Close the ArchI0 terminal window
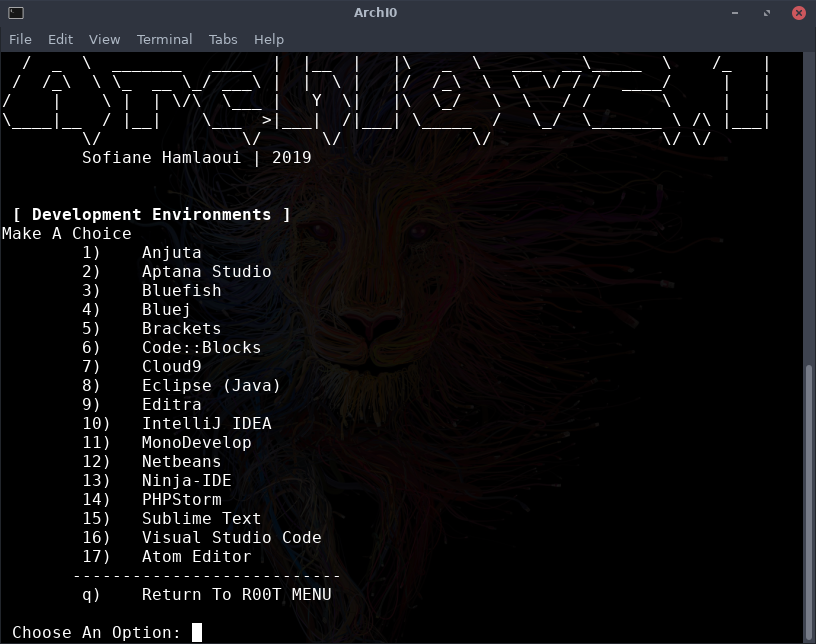Screen dimensions: 816x644 pyautogui.click(x=799, y=13)
